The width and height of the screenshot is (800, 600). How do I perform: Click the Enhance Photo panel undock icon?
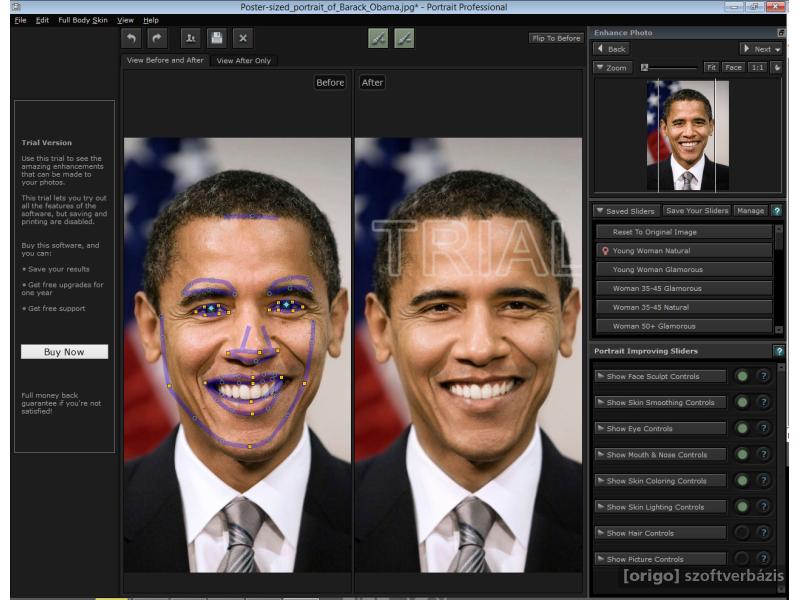click(x=781, y=33)
